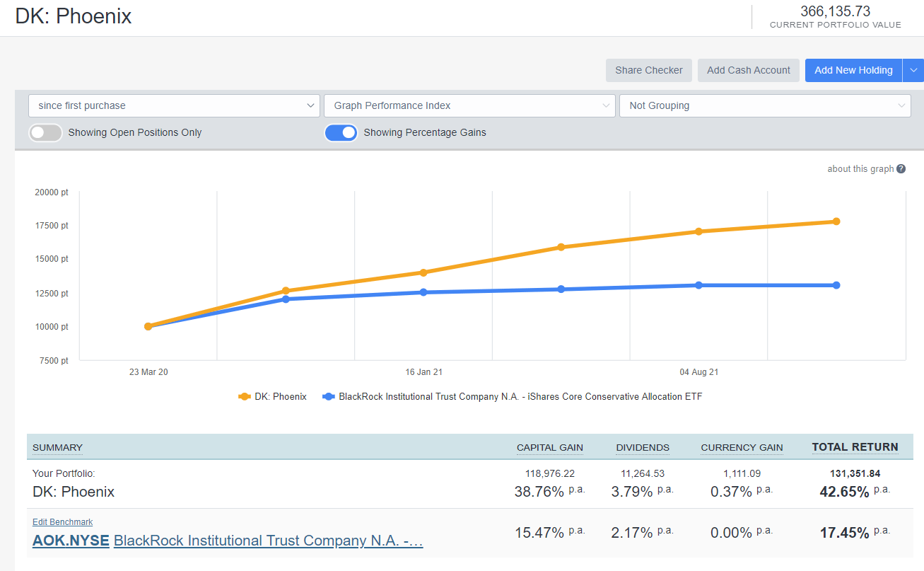Expand the since first purchase date dropdown
Screen dimensions: 924x571
(x=174, y=105)
